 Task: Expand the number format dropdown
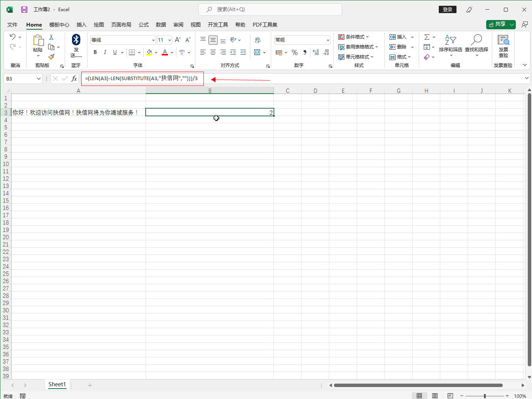(x=328, y=40)
